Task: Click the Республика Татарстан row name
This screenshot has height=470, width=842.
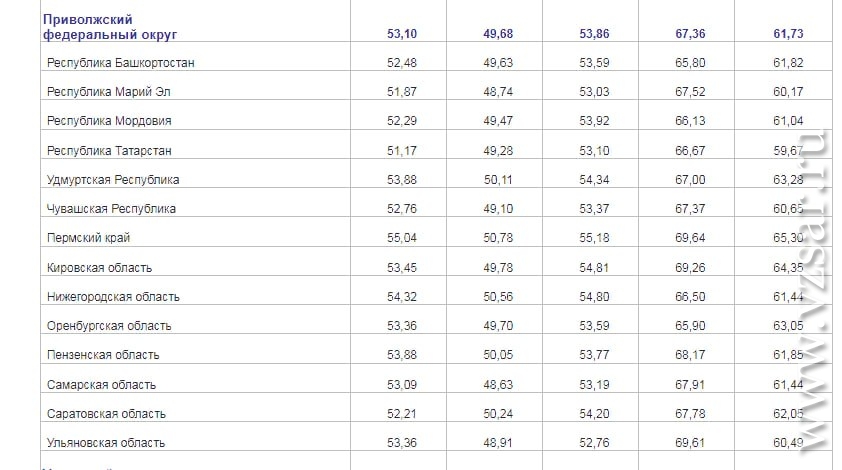Action: click(109, 151)
